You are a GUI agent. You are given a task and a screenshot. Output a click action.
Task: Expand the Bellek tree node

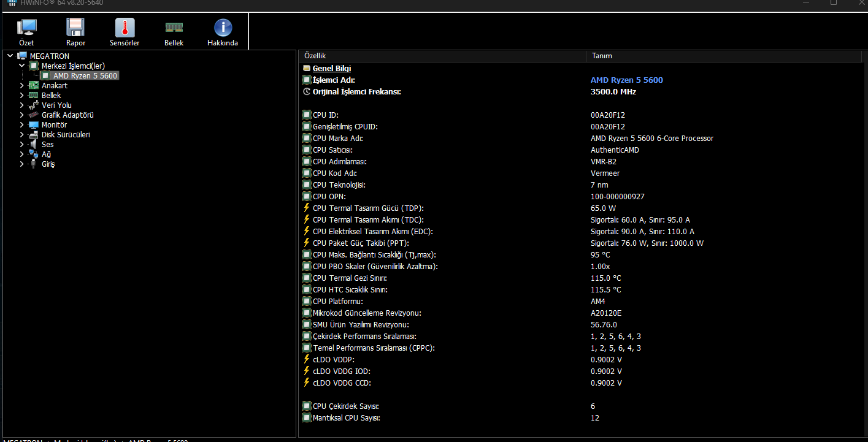pos(21,95)
